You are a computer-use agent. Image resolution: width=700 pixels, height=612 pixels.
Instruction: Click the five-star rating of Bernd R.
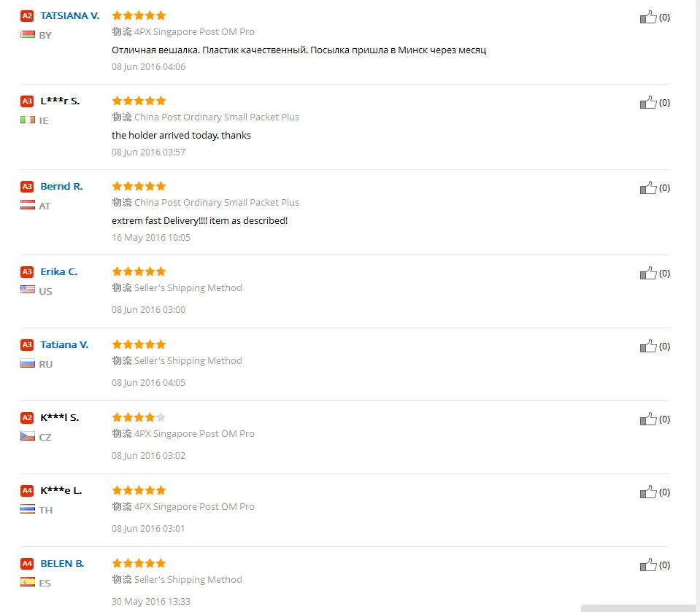pos(139,186)
